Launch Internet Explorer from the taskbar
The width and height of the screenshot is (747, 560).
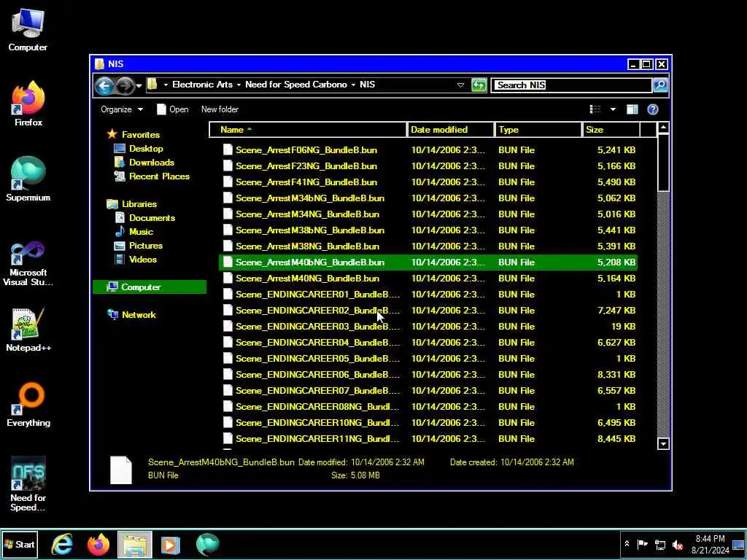coord(62,544)
